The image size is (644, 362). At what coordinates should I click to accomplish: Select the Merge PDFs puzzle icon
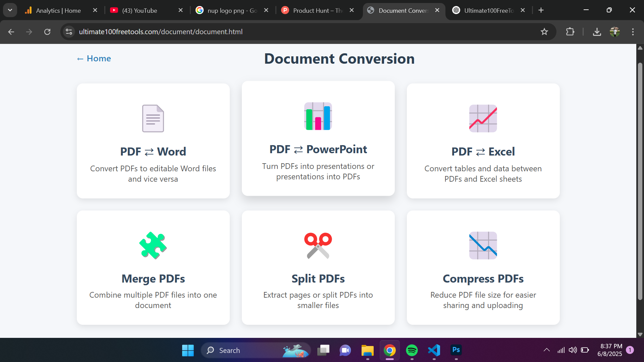153,245
